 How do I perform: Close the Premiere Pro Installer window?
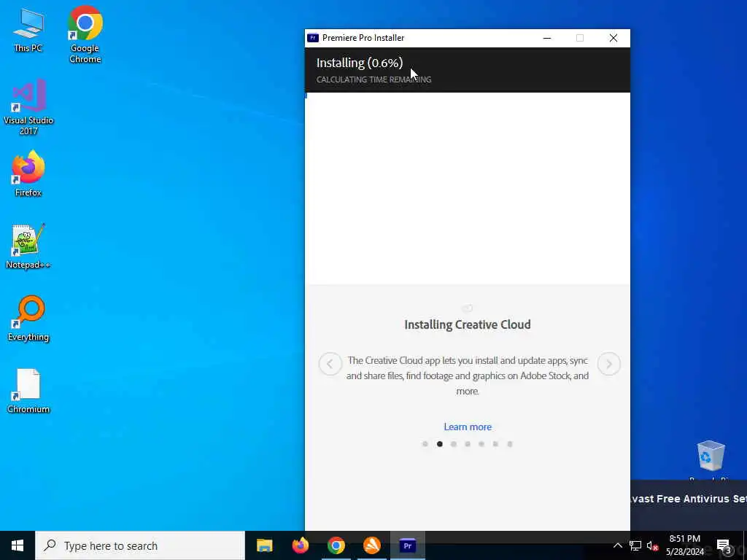pos(613,38)
